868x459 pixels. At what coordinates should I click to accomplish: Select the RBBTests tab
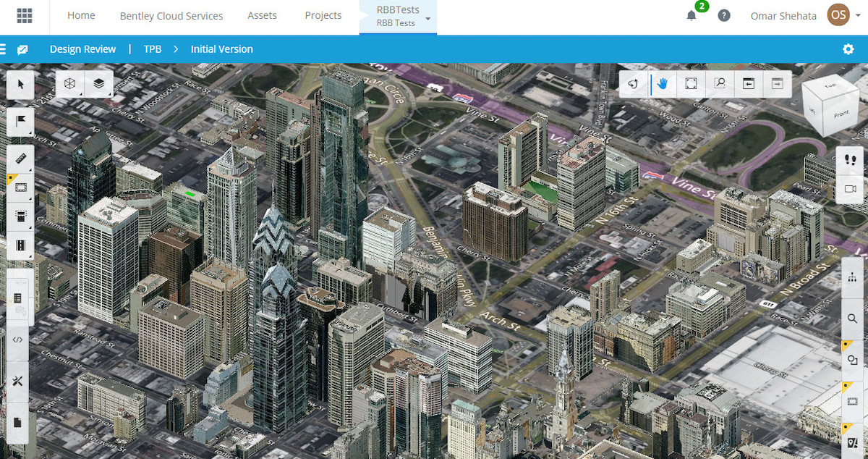pos(396,17)
